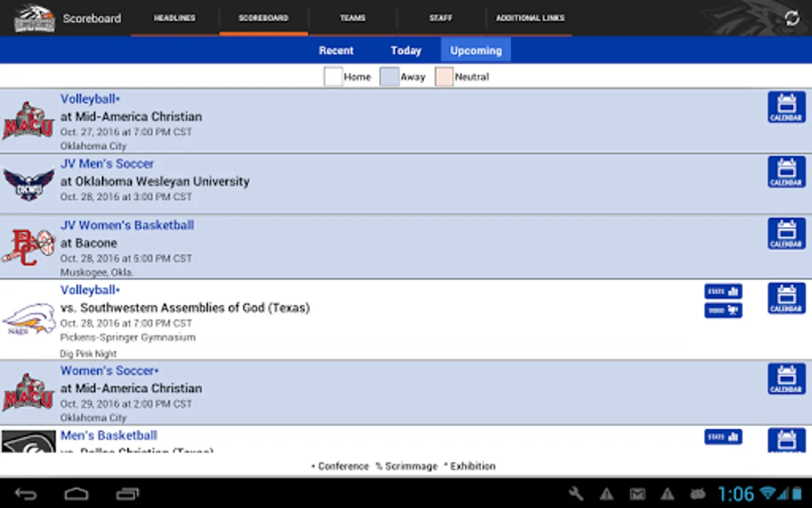
Task: Open the Staff tab
Action: (x=441, y=18)
